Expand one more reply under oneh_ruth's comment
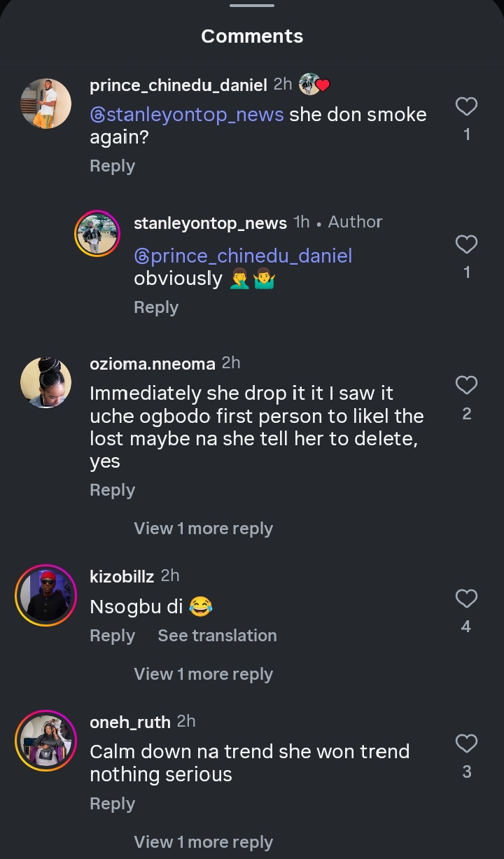The width and height of the screenshot is (504, 859). [203, 842]
